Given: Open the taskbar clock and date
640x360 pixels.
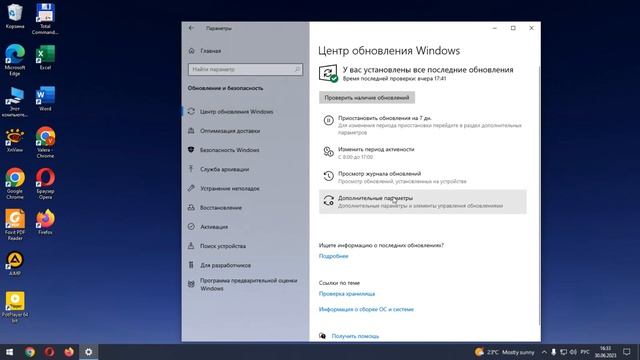Looking at the screenshot, I should click(605, 352).
